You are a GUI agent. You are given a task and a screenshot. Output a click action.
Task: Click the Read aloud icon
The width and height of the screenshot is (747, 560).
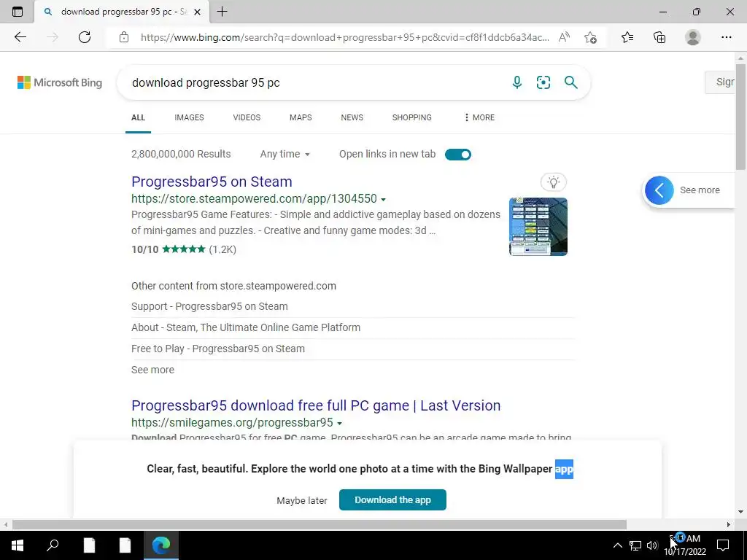pyautogui.click(x=564, y=37)
